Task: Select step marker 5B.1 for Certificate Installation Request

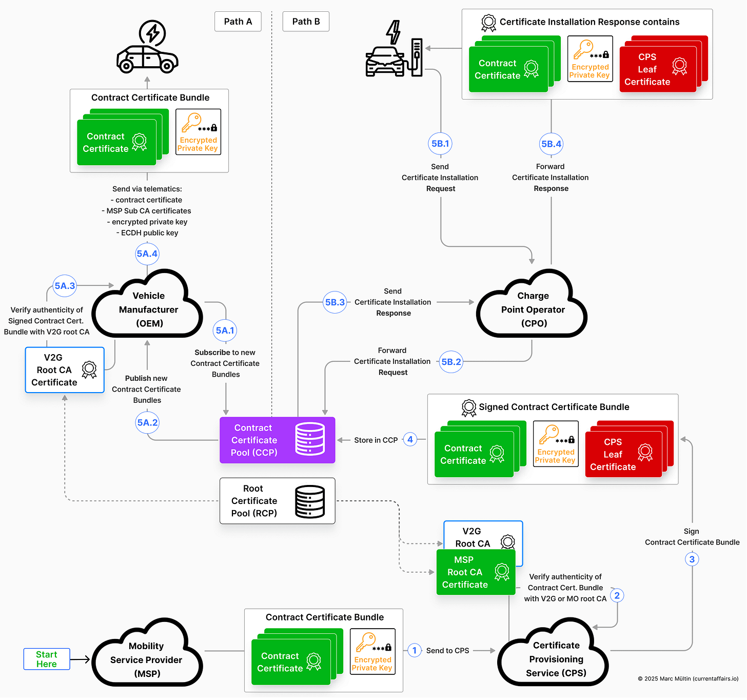Action: (440, 144)
